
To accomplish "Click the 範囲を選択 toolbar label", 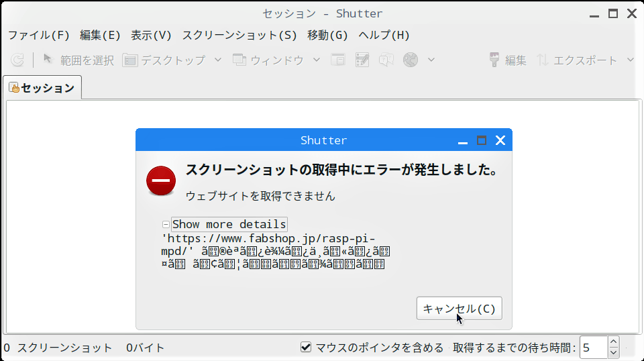I will coord(87,61).
